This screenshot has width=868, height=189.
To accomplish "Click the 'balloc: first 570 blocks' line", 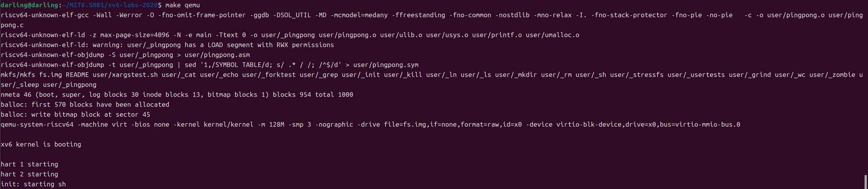I will pos(85,104).
